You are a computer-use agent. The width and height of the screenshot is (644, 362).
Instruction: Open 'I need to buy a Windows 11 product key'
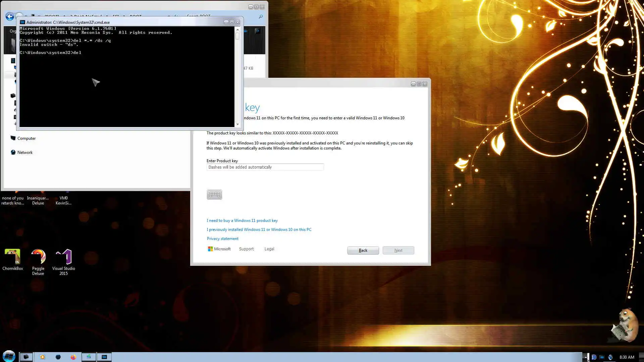(x=242, y=221)
